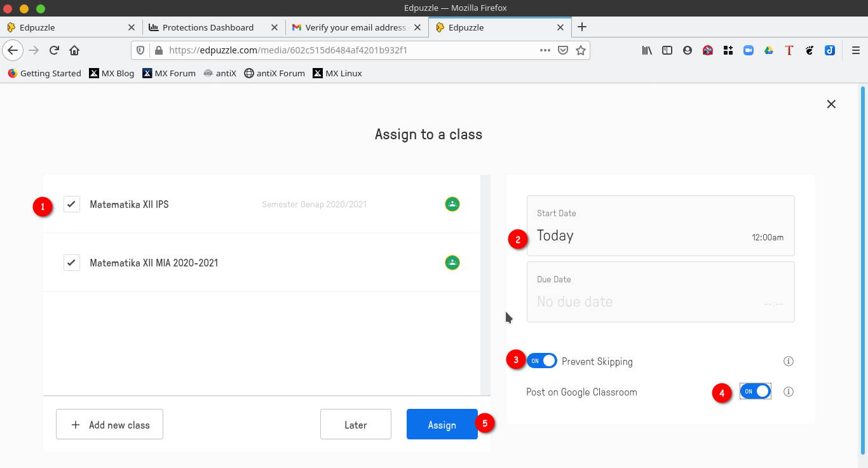This screenshot has height=468, width=868.
Task: Open the Getting Started bookmark
Action: (44, 73)
